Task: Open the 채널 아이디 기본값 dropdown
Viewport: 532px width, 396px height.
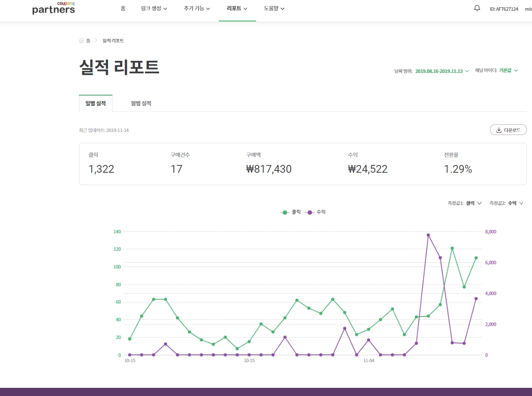Action: tap(508, 70)
